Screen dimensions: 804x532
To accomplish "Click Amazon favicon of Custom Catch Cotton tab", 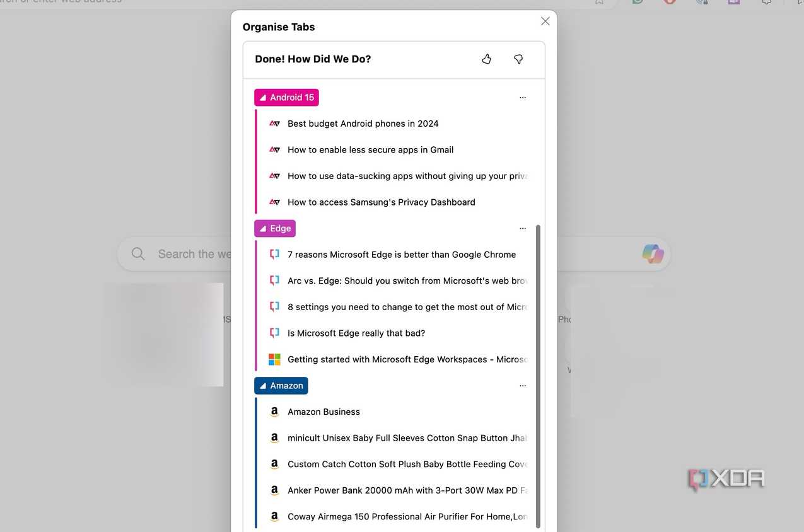I will click(274, 464).
